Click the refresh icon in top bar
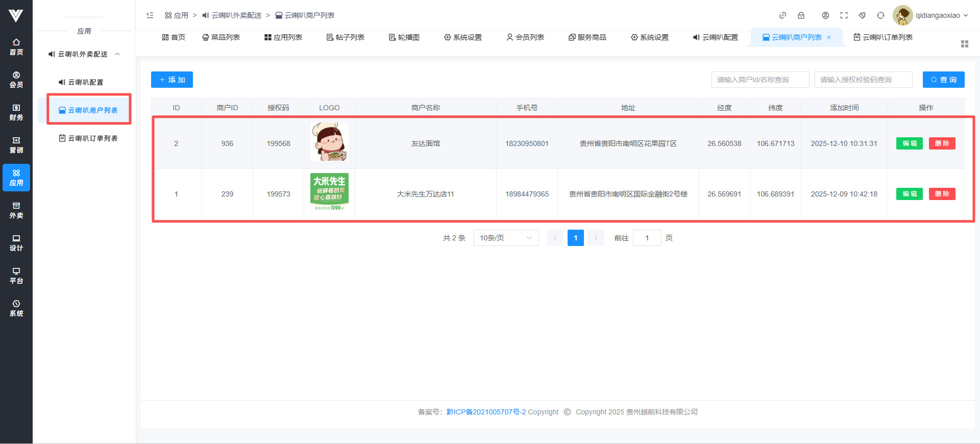This screenshot has height=444, width=980. click(x=880, y=15)
